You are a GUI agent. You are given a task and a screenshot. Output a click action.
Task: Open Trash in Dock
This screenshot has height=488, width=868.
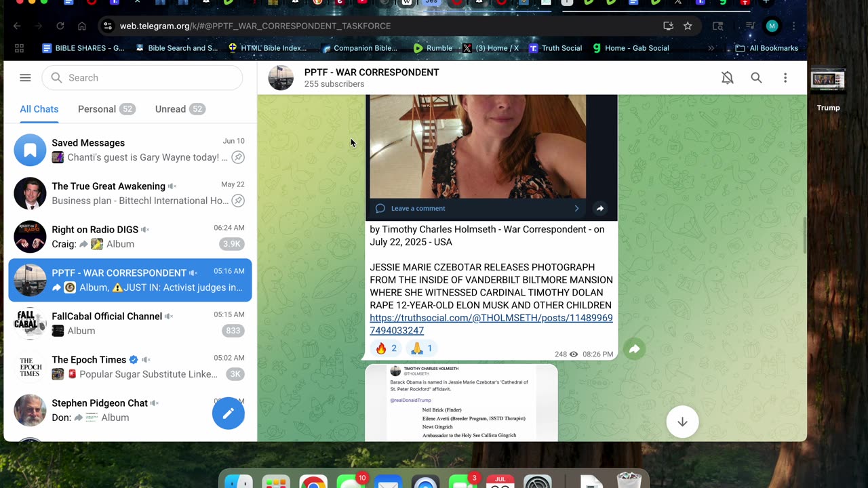point(629,481)
